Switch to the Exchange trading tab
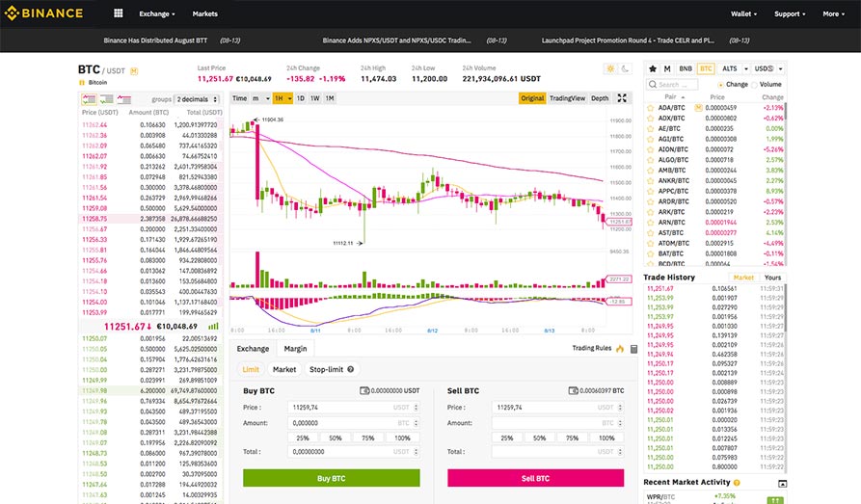The height and width of the screenshot is (504, 861). tap(253, 349)
